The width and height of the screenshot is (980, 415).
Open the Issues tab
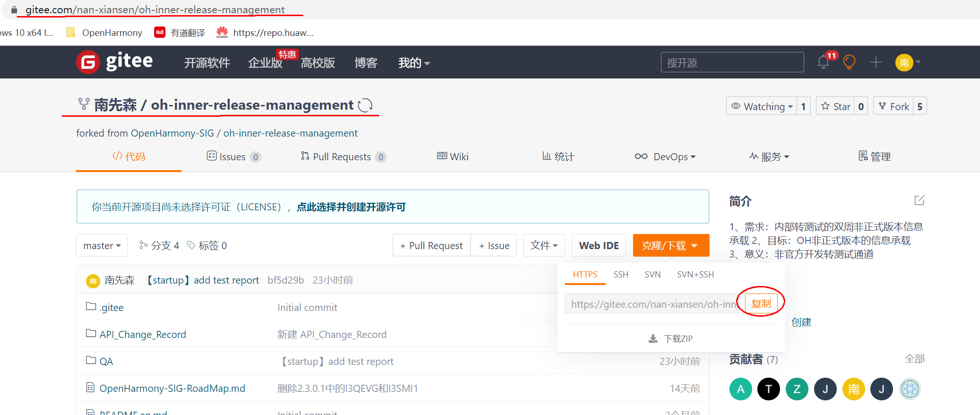point(234,156)
